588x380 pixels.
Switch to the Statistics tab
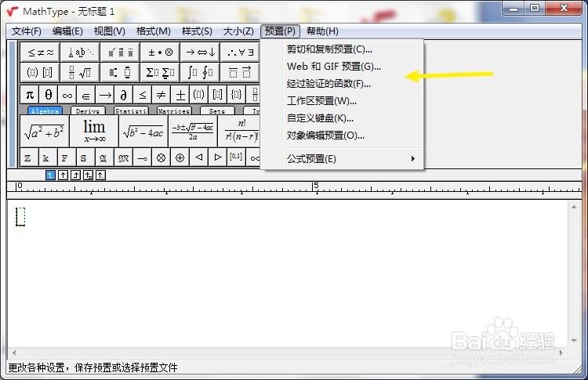[x=131, y=111]
